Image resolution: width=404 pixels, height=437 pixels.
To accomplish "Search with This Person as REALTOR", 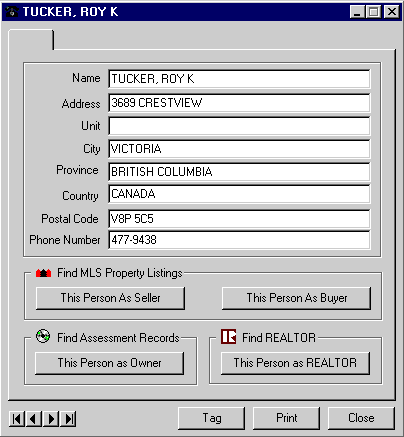I will pyautogui.click(x=295, y=363).
